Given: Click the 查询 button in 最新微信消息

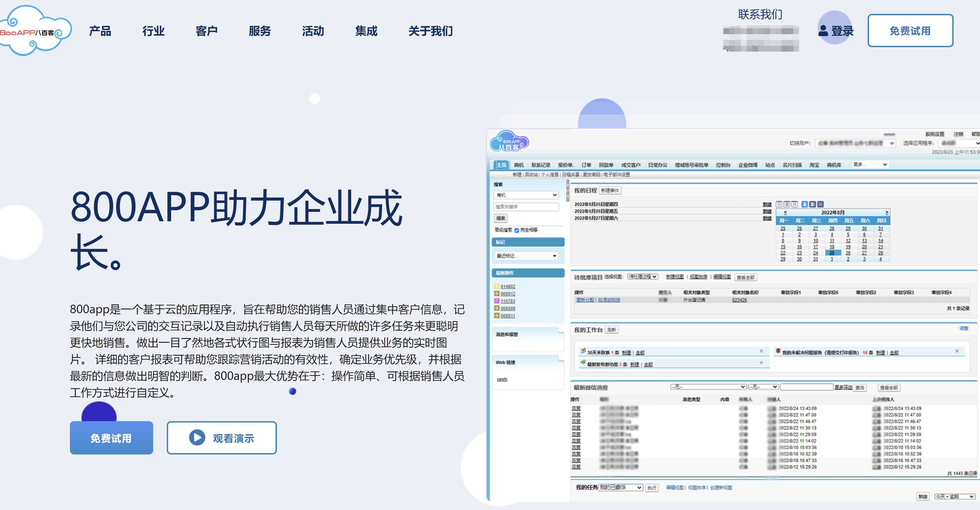Looking at the screenshot, I should (x=859, y=388).
